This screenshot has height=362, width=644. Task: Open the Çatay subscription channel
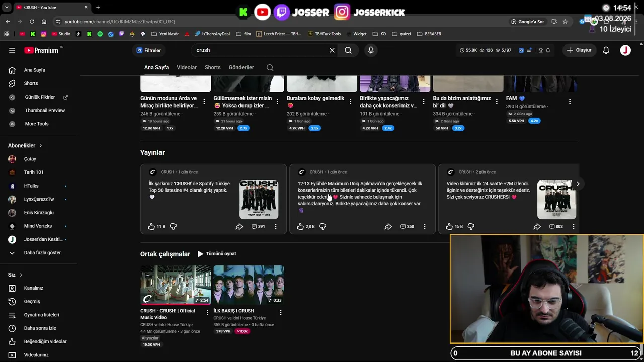click(x=39, y=159)
